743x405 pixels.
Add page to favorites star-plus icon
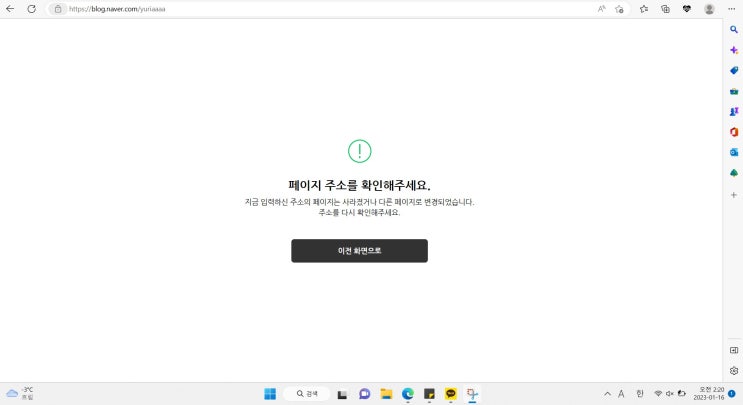(x=619, y=9)
